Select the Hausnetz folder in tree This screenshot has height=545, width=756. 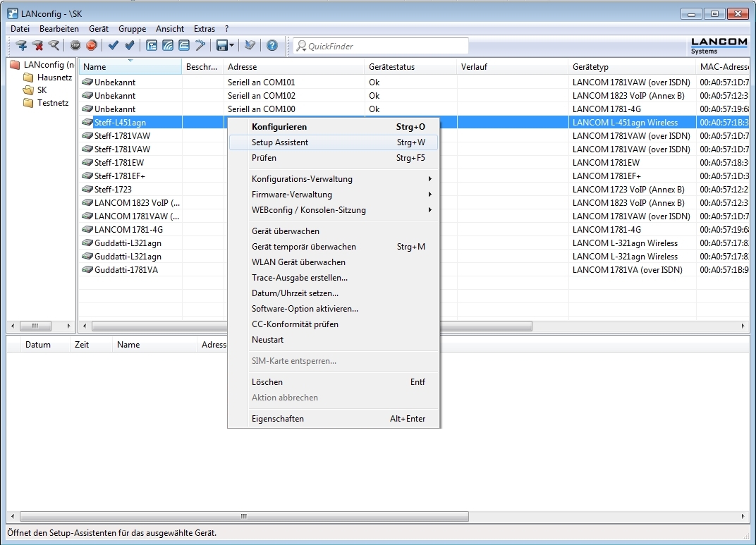pos(54,78)
